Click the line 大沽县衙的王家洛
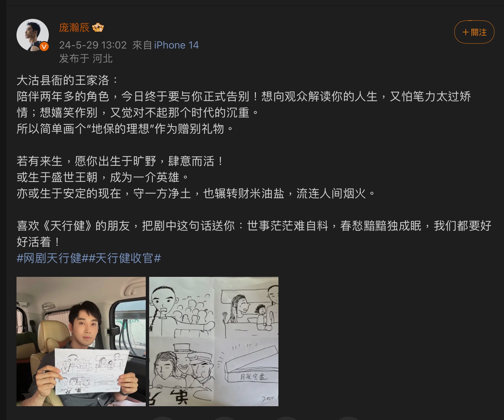This screenshot has height=420, width=504. (67, 80)
